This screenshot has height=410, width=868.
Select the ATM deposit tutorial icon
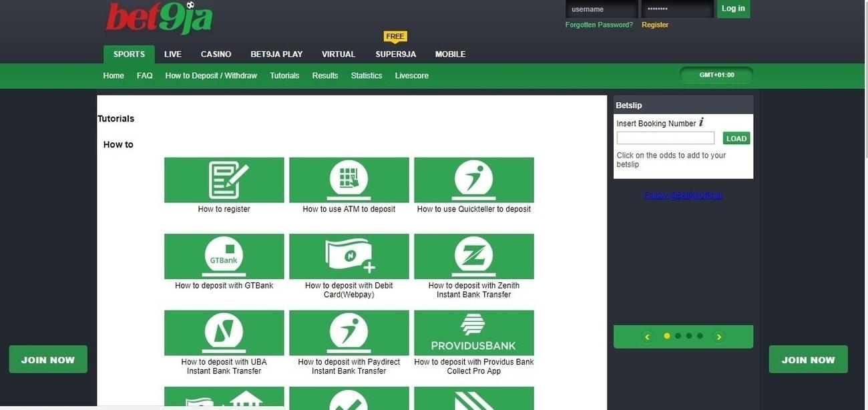[x=349, y=179]
